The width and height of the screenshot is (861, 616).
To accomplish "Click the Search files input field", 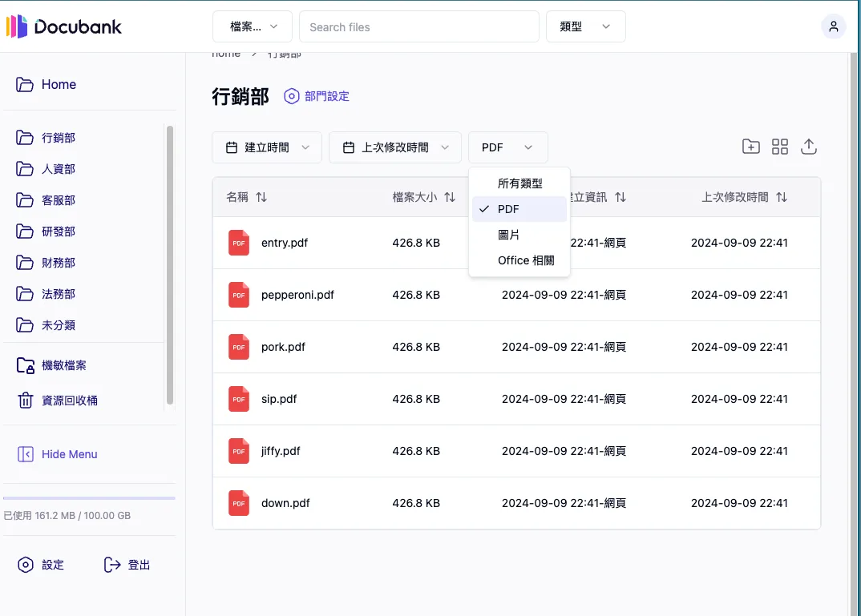I will [418, 26].
